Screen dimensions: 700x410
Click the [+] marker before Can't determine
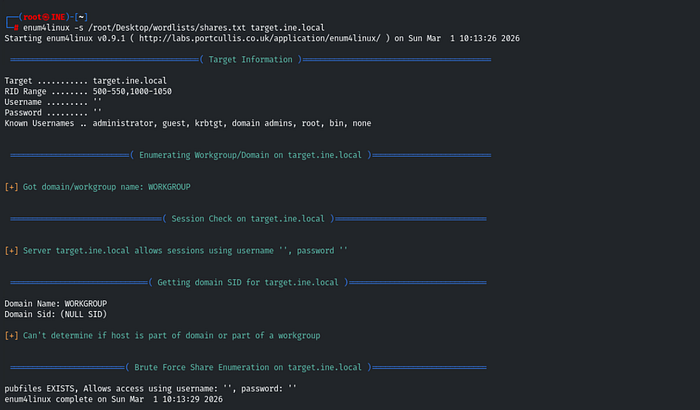click(x=11, y=335)
